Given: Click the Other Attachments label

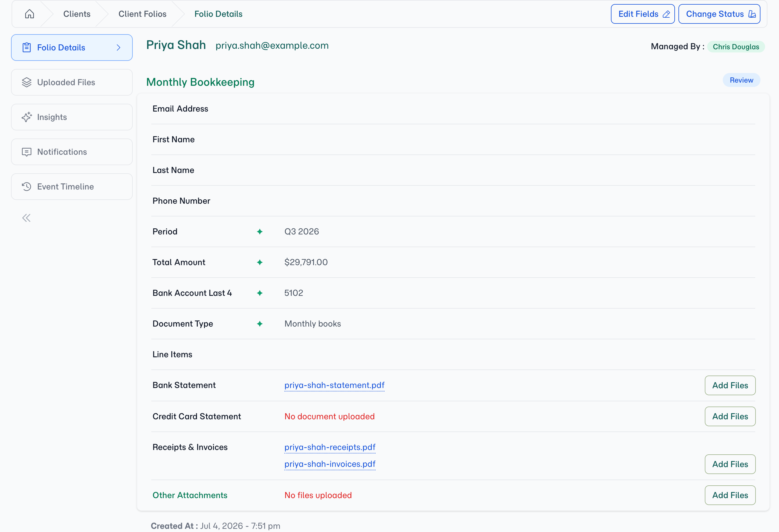Looking at the screenshot, I should click(x=190, y=495).
